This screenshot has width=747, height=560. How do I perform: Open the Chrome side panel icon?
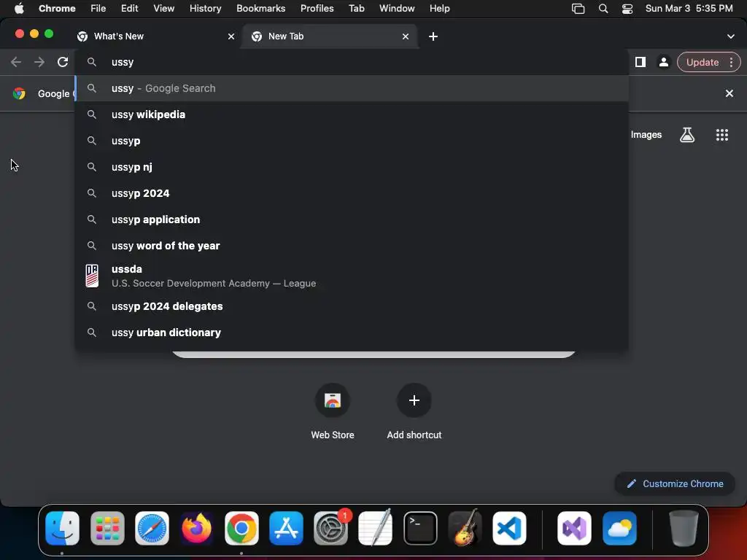pyautogui.click(x=640, y=62)
